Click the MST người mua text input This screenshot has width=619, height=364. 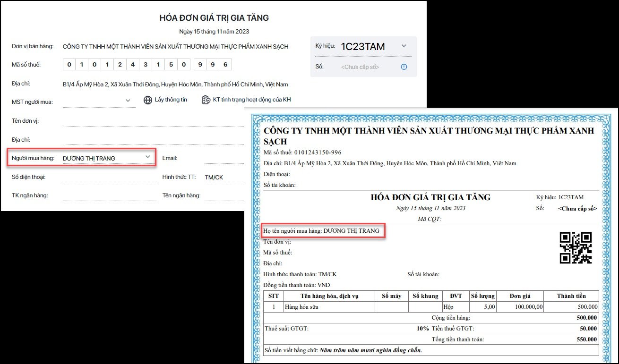(x=92, y=101)
